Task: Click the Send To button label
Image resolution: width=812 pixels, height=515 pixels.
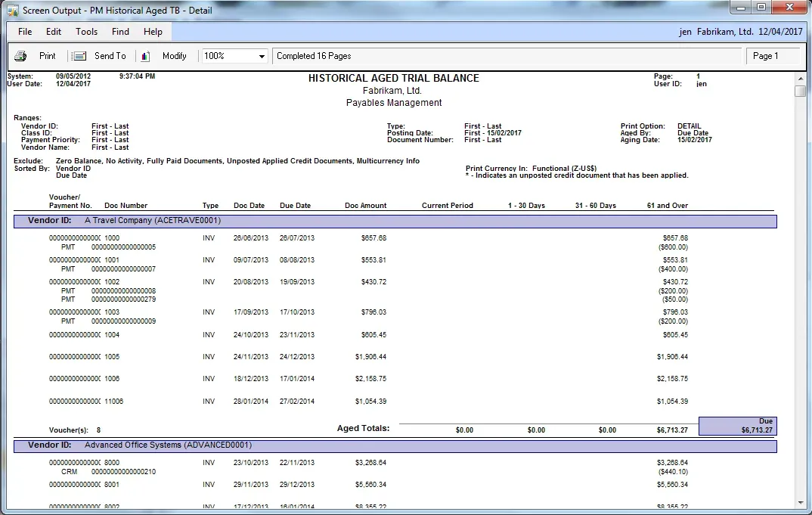Action: pos(110,56)
